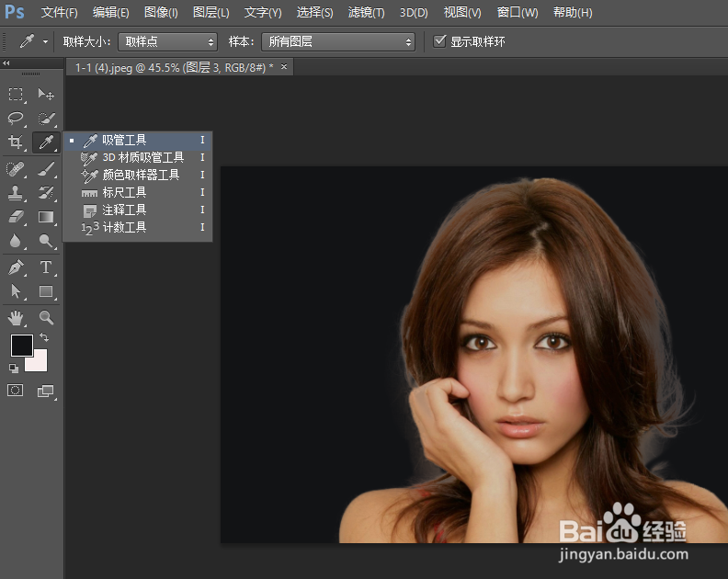This screenshot has width=728, height=579.
Task: Select the Clone Stamp tool
Action: pyautogui.click(x=16, y=193)
